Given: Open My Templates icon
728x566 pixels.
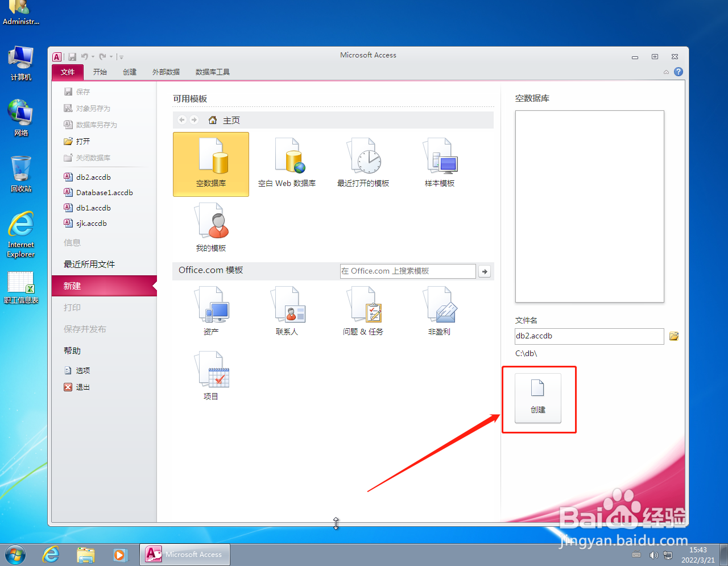Looking at the screenshot, I should pyautogui.click(x=211, y=228).
